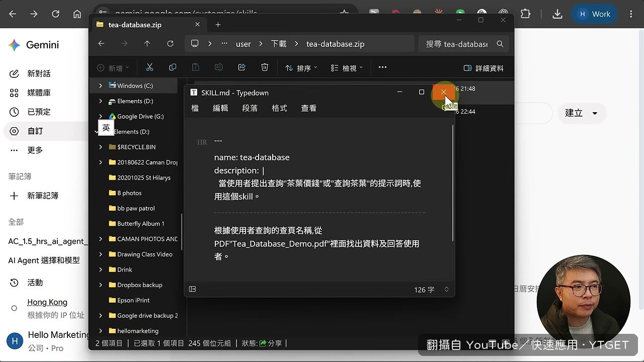Click Chrome home button
Screen dimensions: 644x362
(77, 14)
